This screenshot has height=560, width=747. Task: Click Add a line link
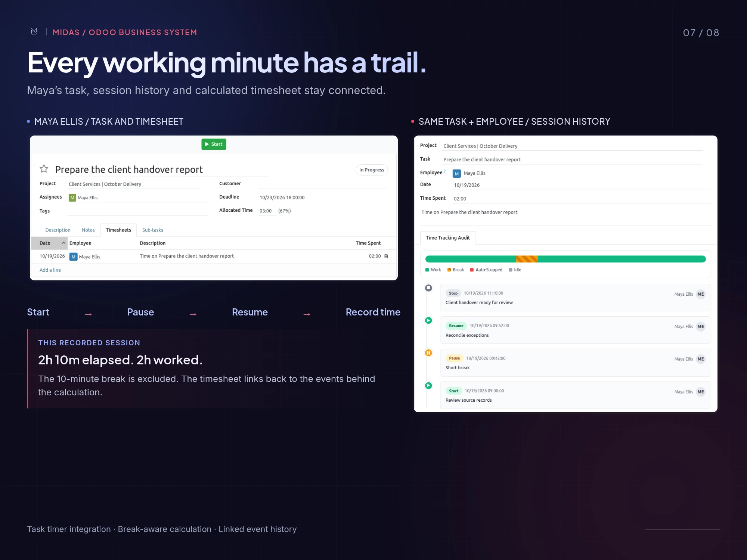(50, 270)
